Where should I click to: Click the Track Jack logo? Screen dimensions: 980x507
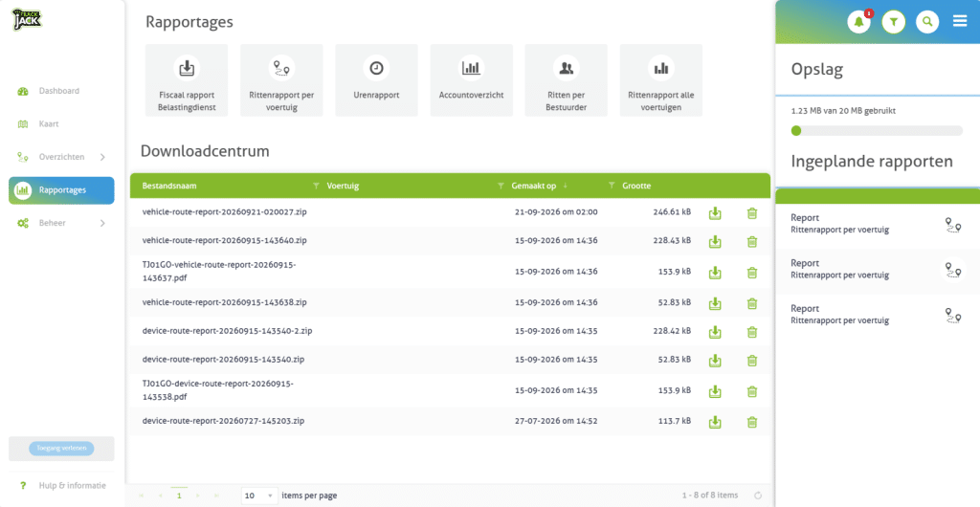coord(29,19)
